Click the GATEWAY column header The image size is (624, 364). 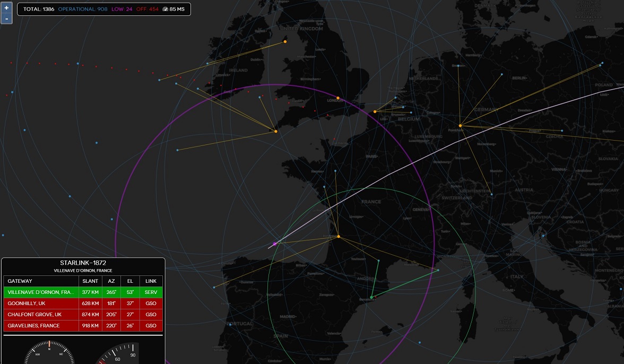(x=20, y=281)
